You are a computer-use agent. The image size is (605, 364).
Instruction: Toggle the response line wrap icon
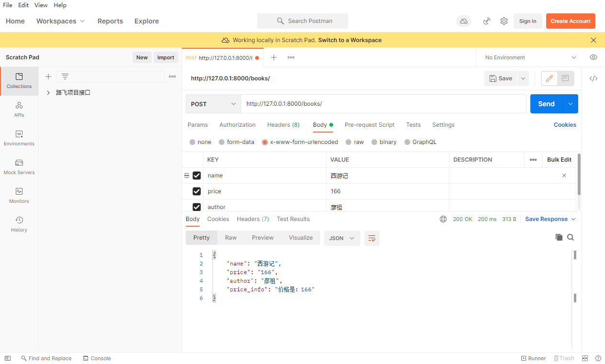click(x=372, y=238)
